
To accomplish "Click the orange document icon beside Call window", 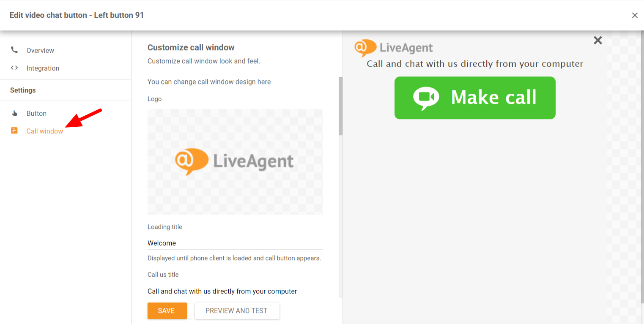I will 14,131.
